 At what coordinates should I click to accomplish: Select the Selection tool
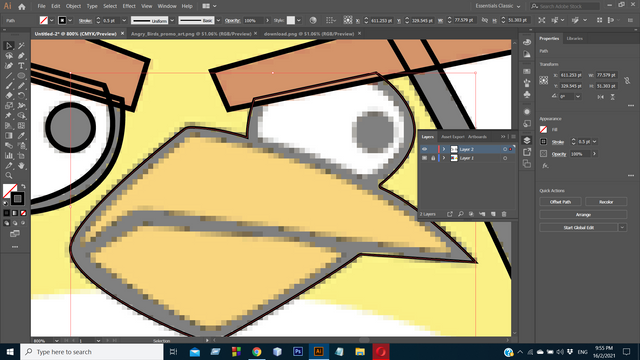[x=9, y=45]
